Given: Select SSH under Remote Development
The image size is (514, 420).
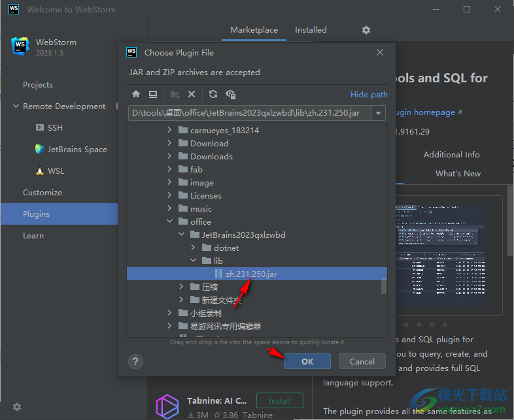Looking at the screenshot, I should [55, 127].
